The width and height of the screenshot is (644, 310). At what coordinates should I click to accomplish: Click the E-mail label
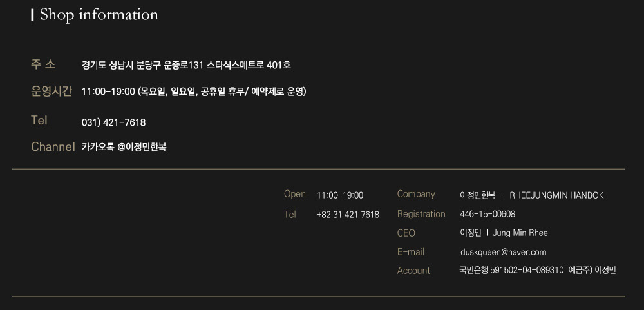[411, 252]
